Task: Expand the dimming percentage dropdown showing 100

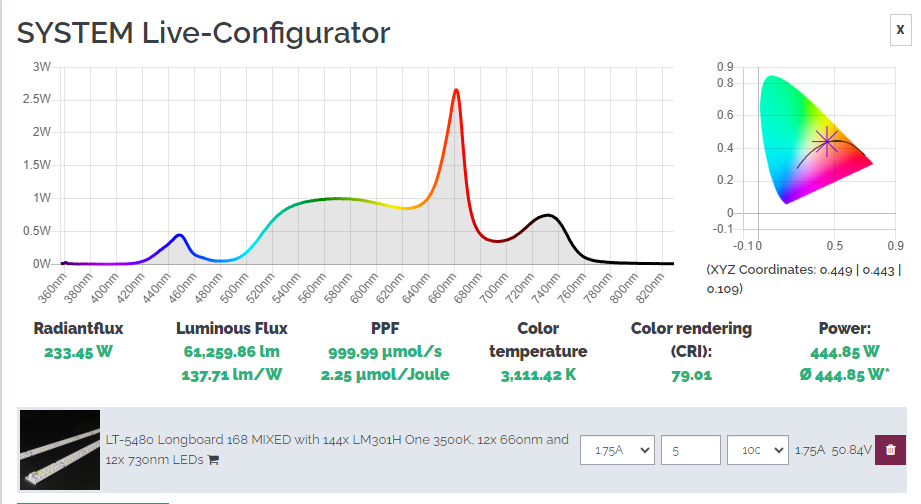Action: (758, 450)
